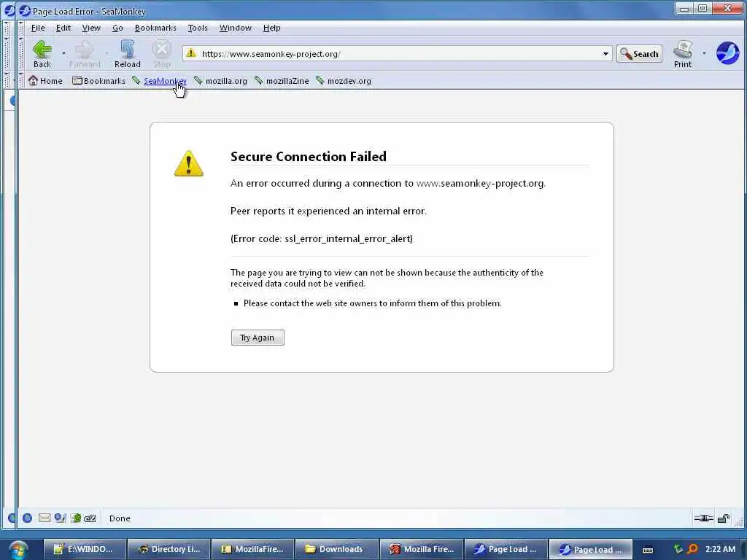The height and width of the screenshot is (560, 747).
Task: Open Mail & Newsgroups envelope in status bar
Action: (x=44, y=518)
